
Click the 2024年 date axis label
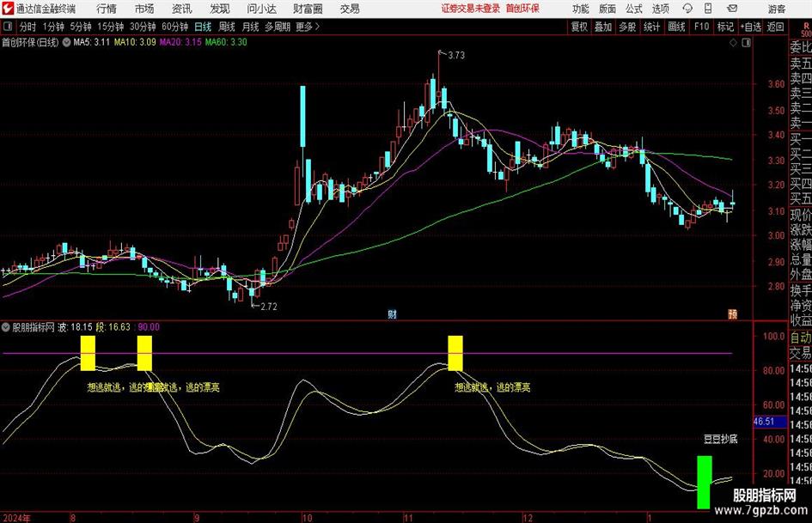tap(16, 518)
